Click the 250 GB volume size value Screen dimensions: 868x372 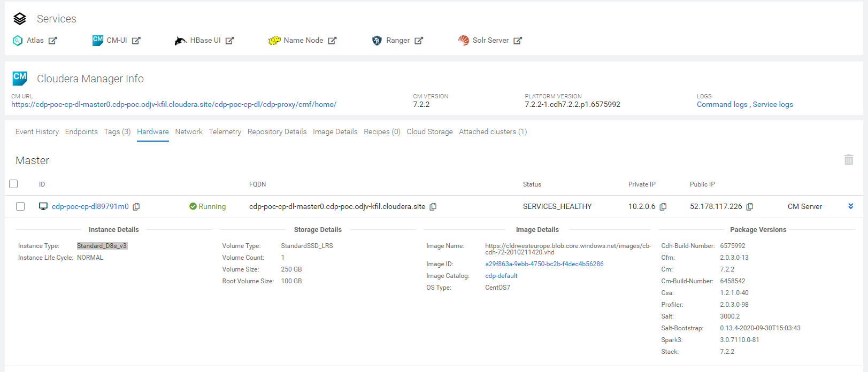point(291,269)
